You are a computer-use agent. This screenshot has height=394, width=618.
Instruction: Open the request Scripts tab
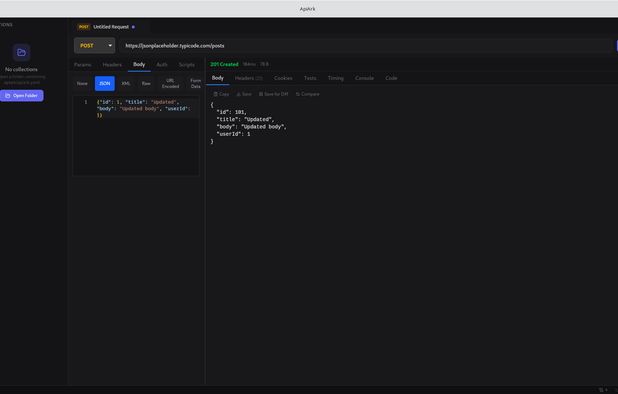point(187,65)
